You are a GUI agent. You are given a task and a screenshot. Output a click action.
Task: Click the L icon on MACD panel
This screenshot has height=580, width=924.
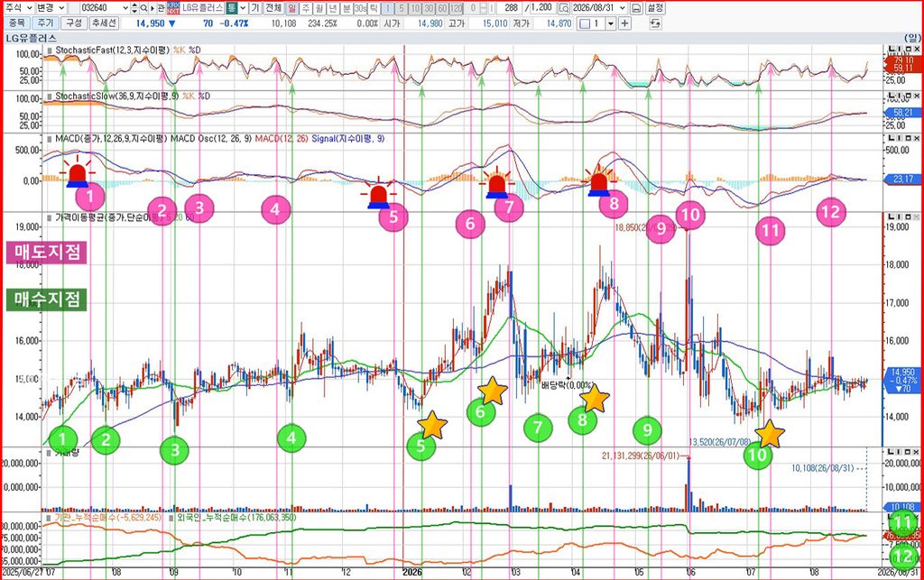(892, 138)
